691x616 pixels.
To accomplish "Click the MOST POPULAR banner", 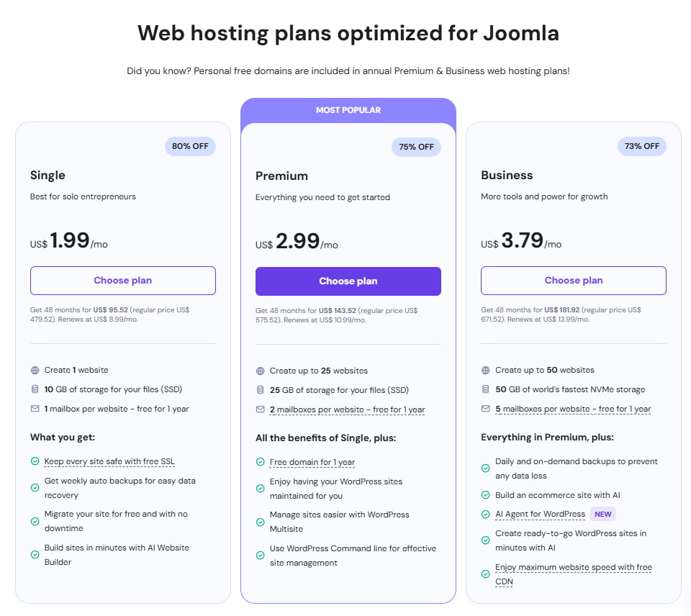I will 348,109.
